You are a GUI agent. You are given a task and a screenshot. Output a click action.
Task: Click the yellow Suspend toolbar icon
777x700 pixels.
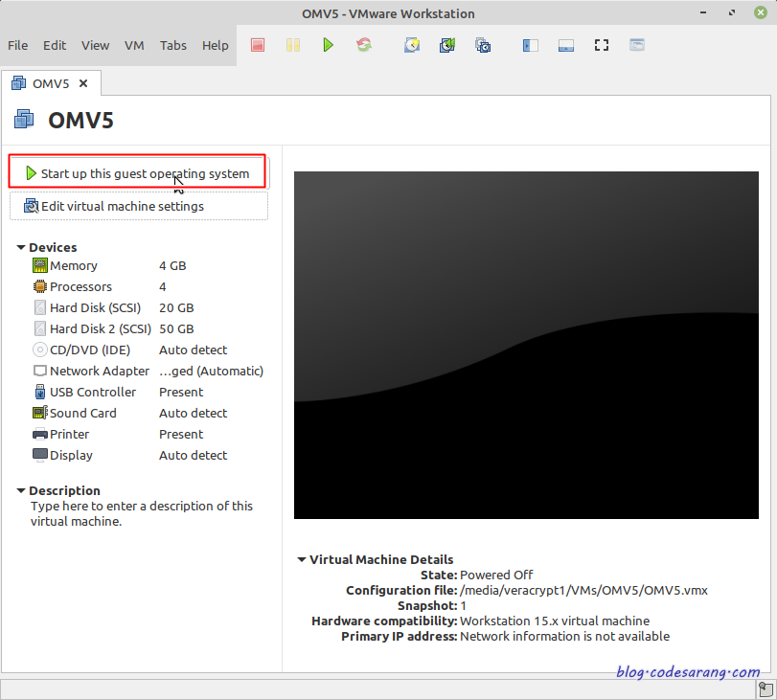point(293,45)
